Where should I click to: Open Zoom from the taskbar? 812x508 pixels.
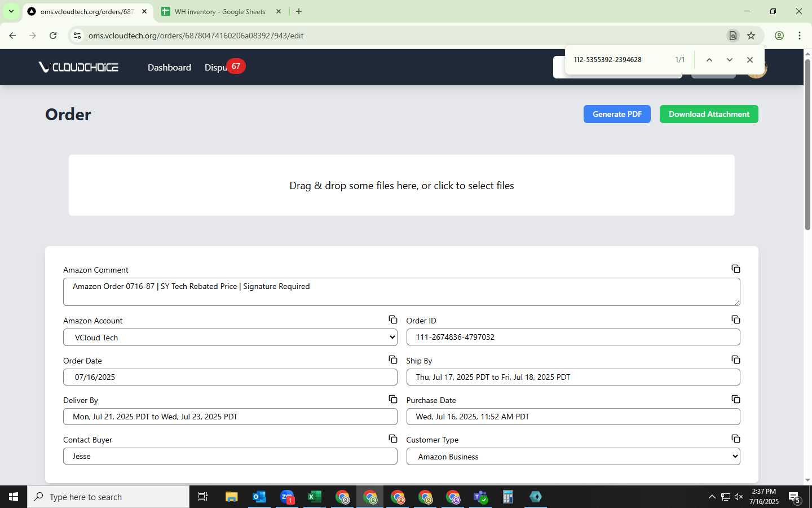point(287,497)
